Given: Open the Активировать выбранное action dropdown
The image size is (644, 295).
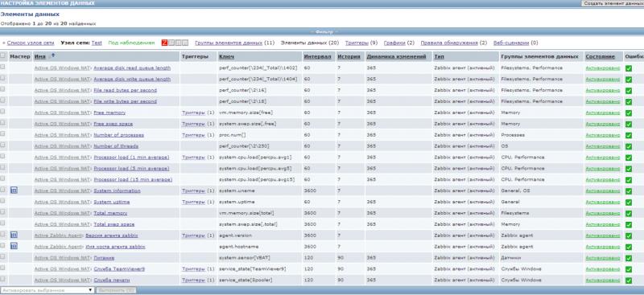Looking at the screenshot, I should 47,290.
